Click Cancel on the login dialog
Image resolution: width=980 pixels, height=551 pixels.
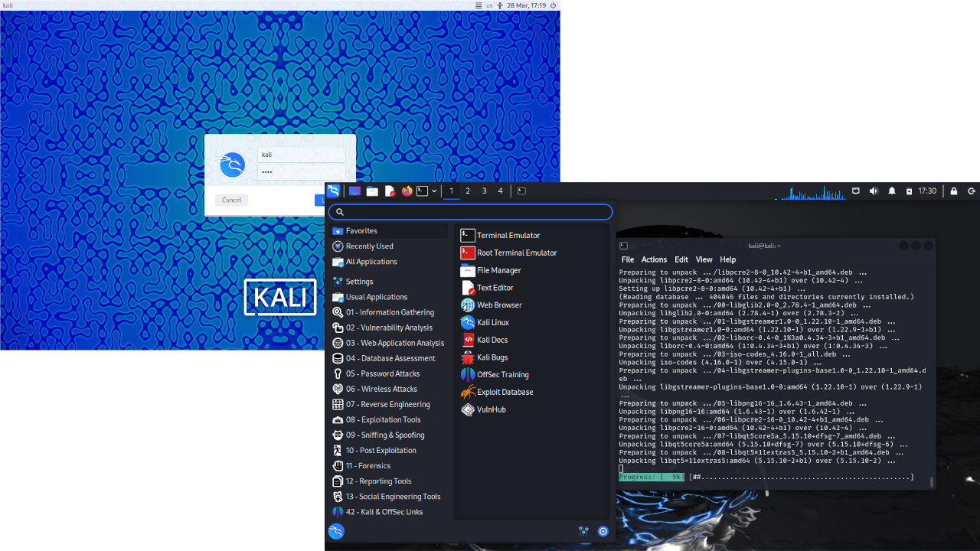tap(231, 200)
